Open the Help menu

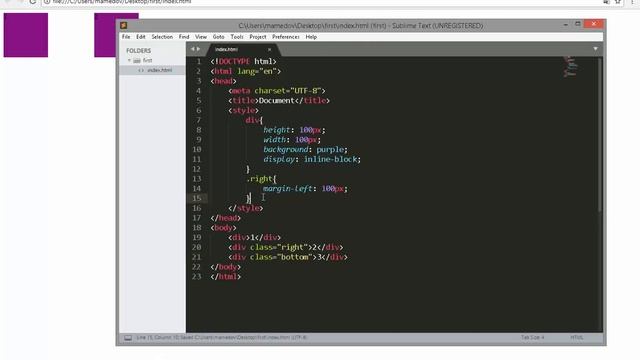pyautogui.click(x=311, y=37)
